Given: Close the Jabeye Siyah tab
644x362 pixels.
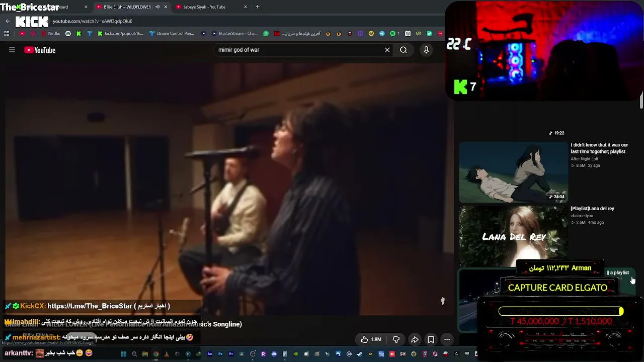Looking at the screenshot, I should point(246,7).
